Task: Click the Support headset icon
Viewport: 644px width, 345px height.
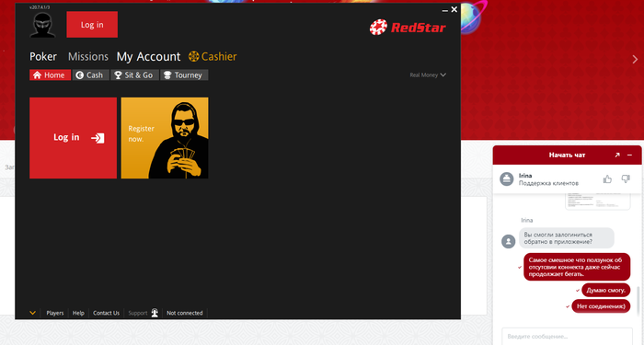Action: pyautogui.click(x=155, y=313)
